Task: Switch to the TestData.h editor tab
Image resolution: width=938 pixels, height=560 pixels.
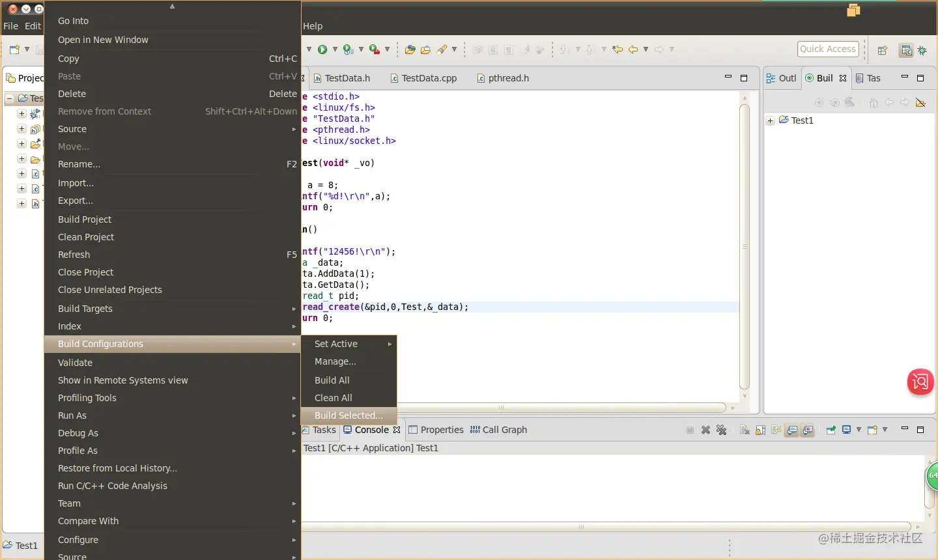Action: click(x=342, y=78)
